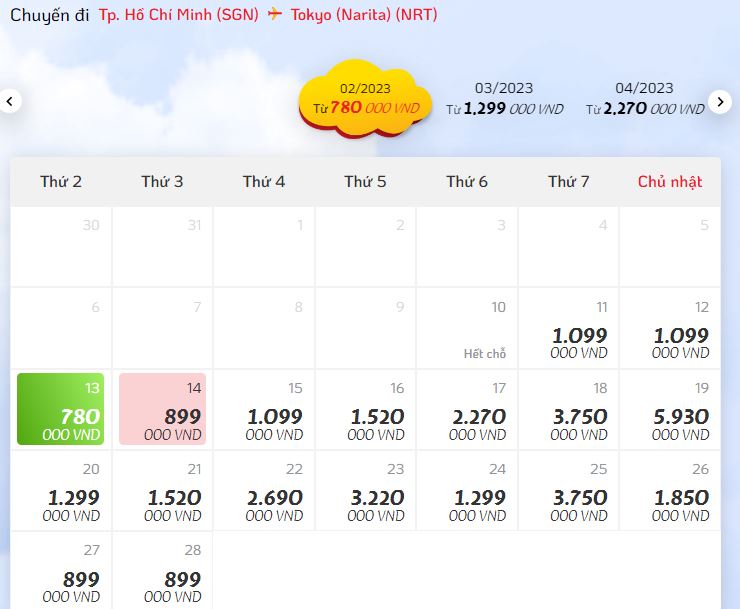The width and height of the screenshot is (740, 609).
Task: Click the disabled date 4 cell
Action: (x=569, y=246)
